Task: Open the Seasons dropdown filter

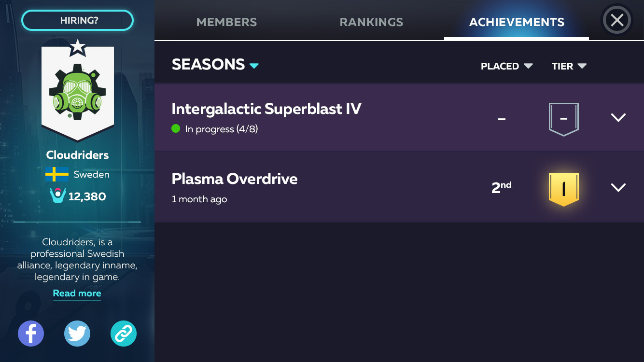Action: (215, 65)
